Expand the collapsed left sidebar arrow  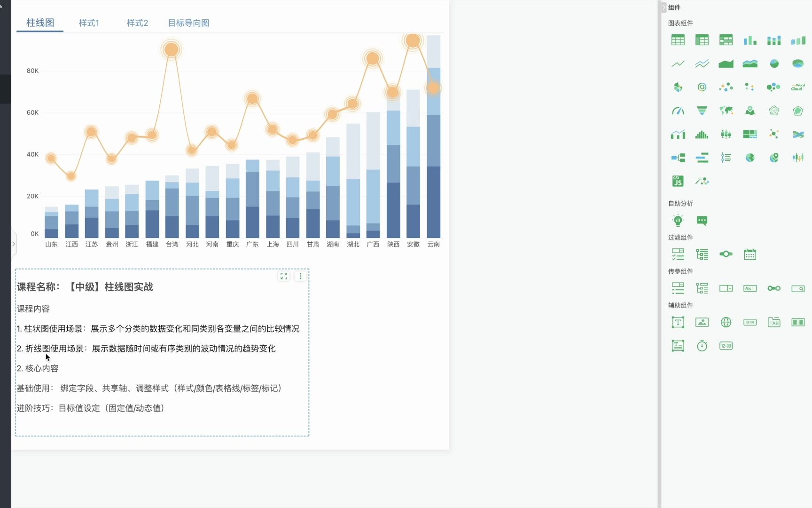(13, 244)
